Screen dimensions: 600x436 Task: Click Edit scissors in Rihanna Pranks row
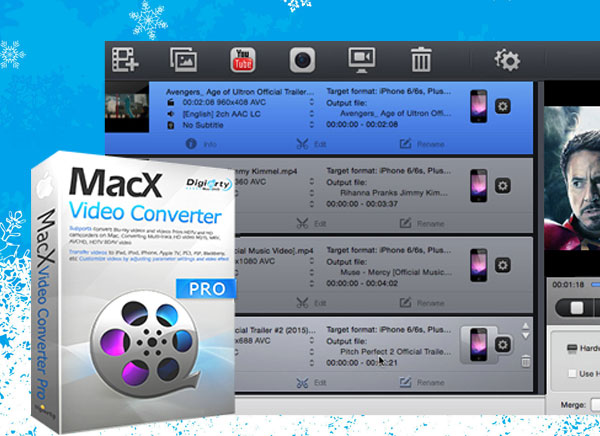pyautogui.click(x=311, y=224)
